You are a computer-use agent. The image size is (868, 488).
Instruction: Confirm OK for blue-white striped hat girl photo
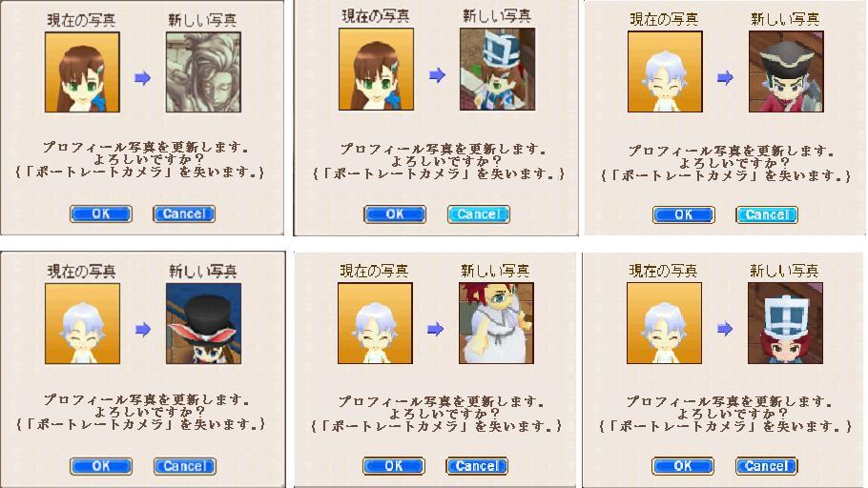tap(395, 214)
